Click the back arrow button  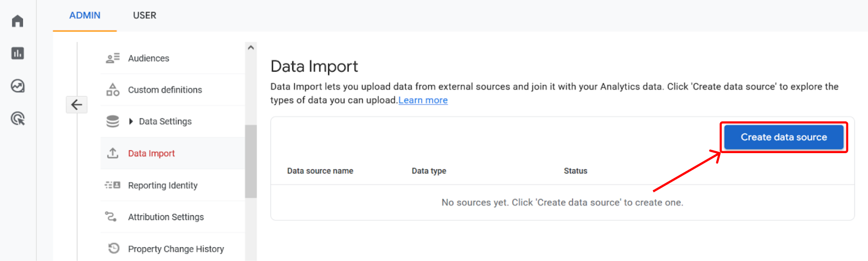pos(77,104)
